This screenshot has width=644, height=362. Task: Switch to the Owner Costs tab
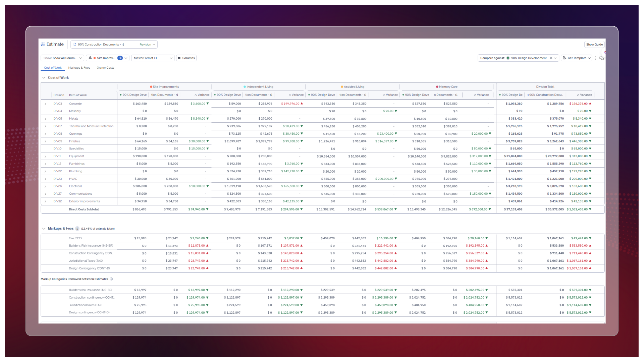tap(105, 68)
